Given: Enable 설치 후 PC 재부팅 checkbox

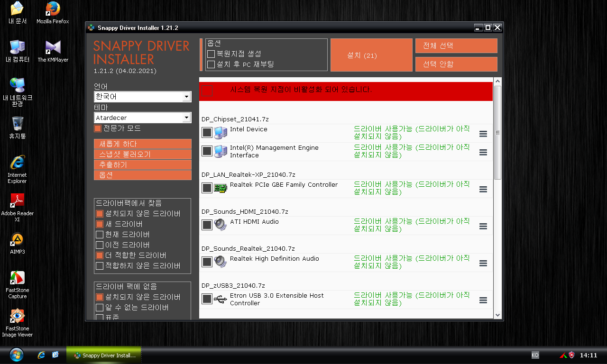Looking at the screenshot, I should 211,64.
